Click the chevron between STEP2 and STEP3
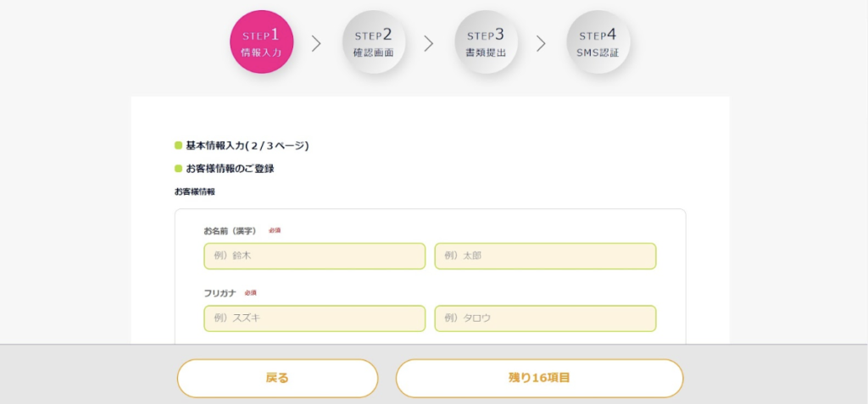The image size is (868, 404). [x=429, y=43]
